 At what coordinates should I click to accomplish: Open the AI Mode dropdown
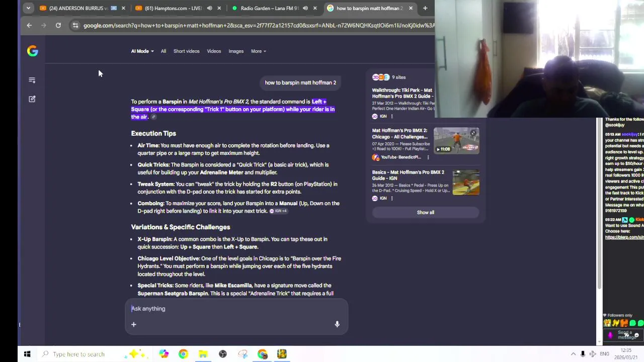click(x=142, y=51)
